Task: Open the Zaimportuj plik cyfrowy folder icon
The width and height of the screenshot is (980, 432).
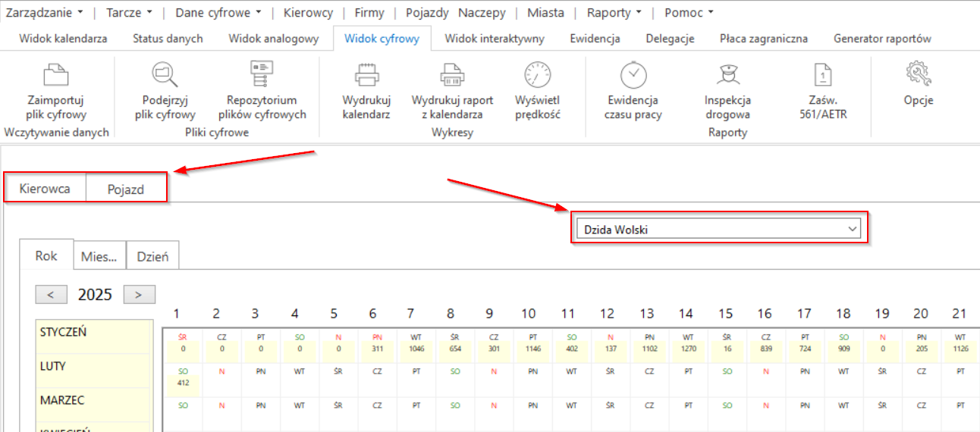Action: pyautogui.click(x=57, y=75)
